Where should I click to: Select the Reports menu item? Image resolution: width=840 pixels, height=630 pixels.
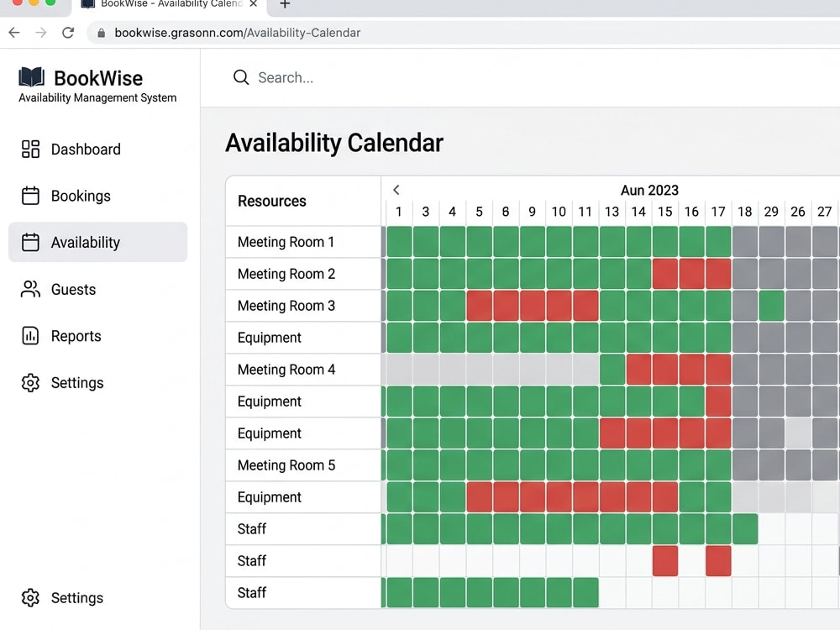tap(98, 336)
